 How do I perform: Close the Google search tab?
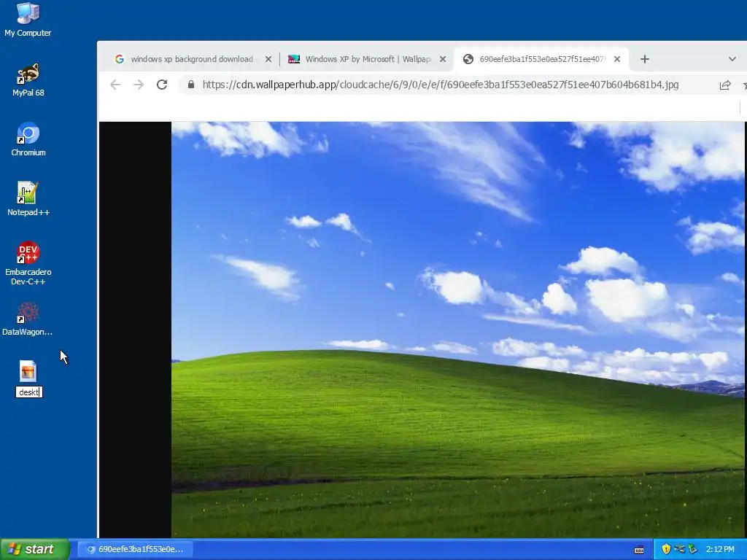click(268, 59)
